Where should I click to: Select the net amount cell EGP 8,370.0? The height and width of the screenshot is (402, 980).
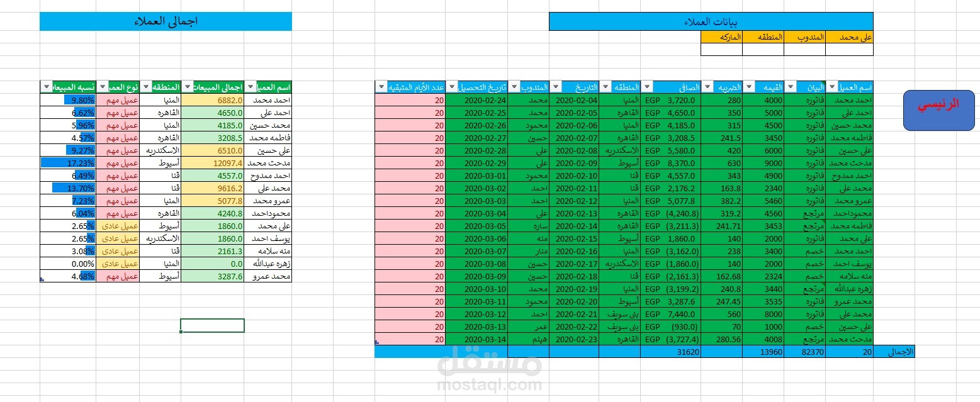(670, 163)
